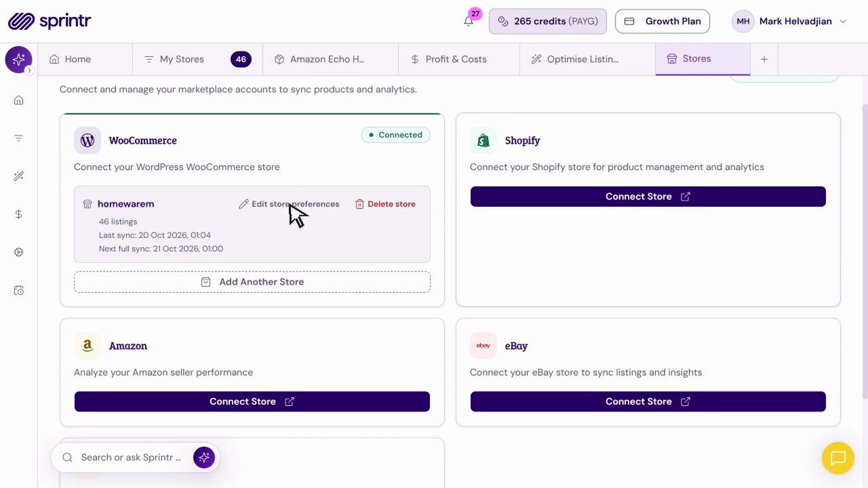Click the MH avatar circle
The width and height of the screenshot is (868, 488).
click(743, 21)
